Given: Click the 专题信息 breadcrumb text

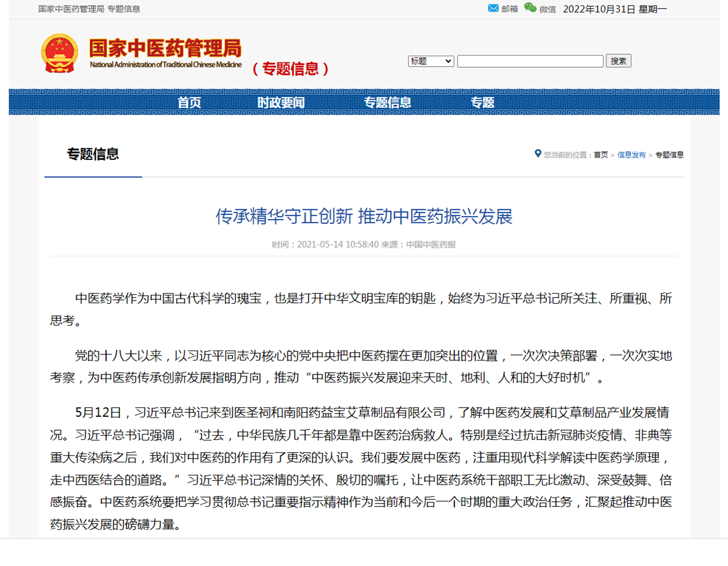Looking at the screenshot, I should pyautogui.click(x=669, y=155).
